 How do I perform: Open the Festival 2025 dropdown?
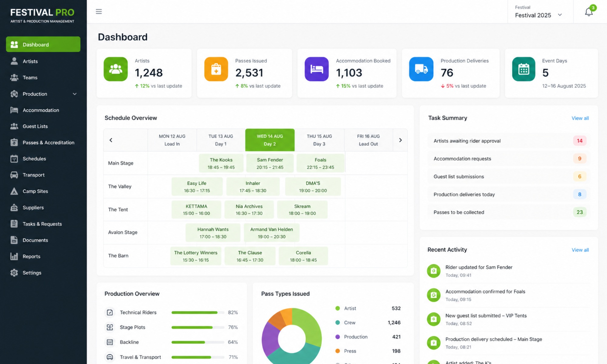click(538, 15)
